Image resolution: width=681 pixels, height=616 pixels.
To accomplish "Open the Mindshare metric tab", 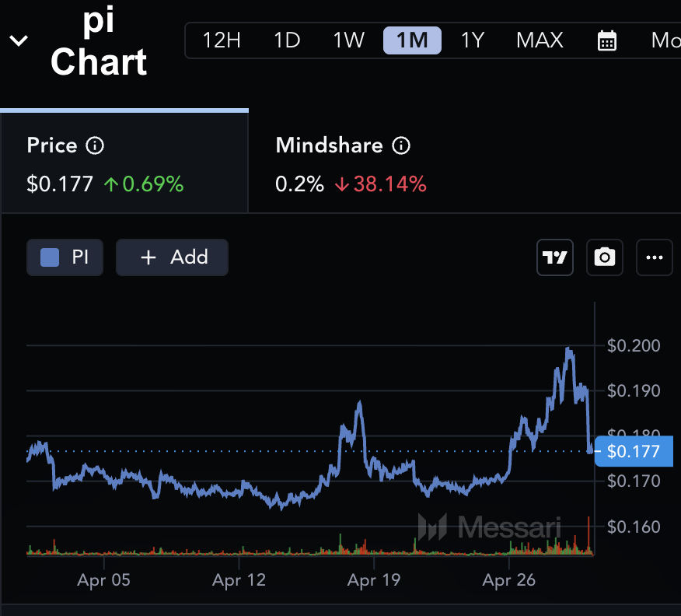I will pyautogui.click(x=350, y=163).
